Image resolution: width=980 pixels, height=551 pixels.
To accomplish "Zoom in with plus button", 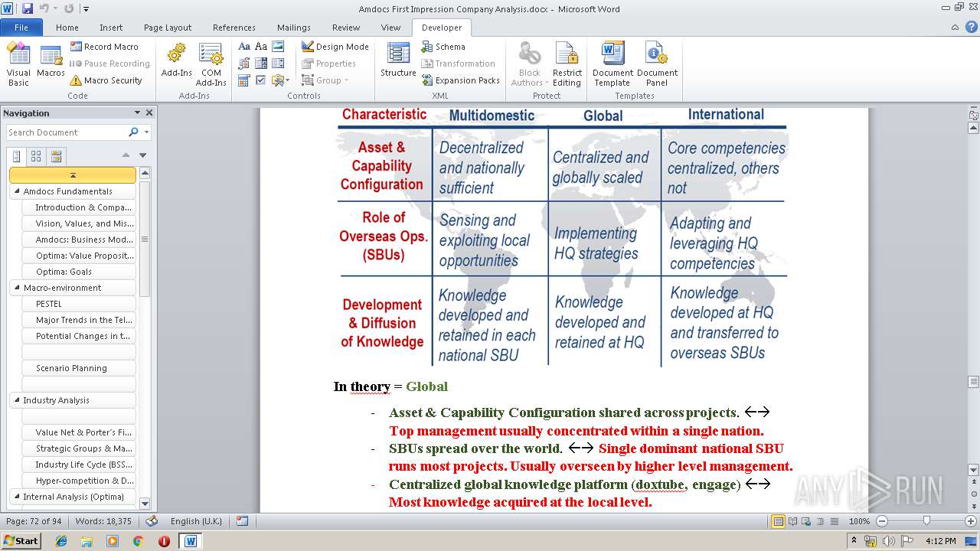I will [971, 521].
